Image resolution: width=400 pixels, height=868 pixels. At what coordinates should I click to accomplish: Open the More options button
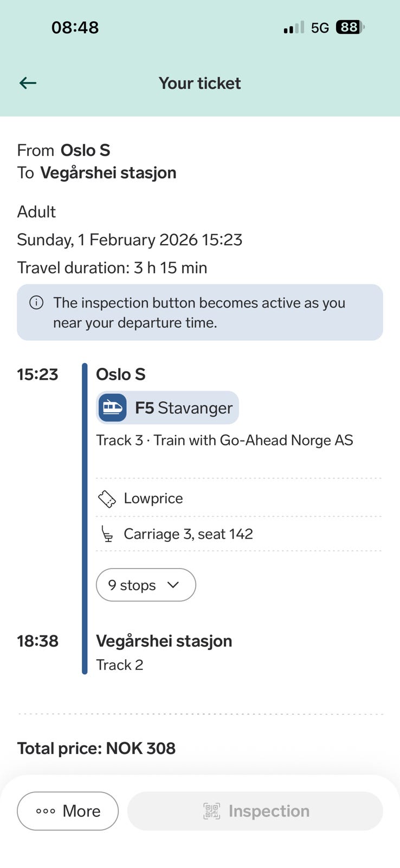click(68, 811)
